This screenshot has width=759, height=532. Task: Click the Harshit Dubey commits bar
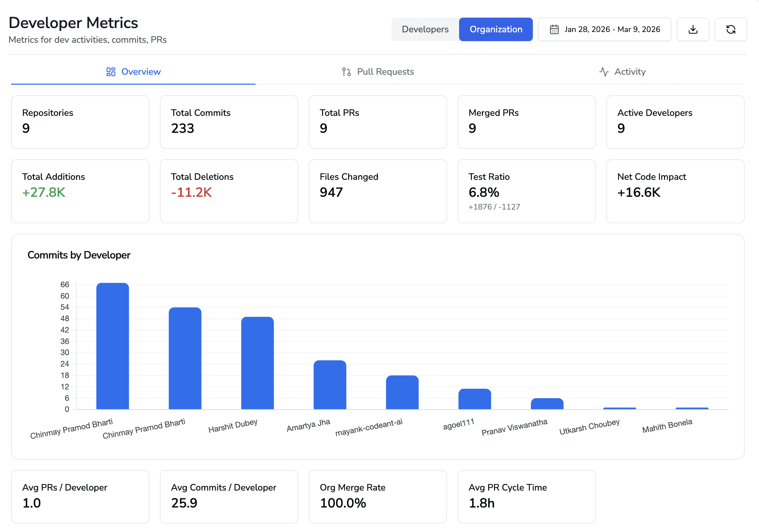tap(257, 363)
